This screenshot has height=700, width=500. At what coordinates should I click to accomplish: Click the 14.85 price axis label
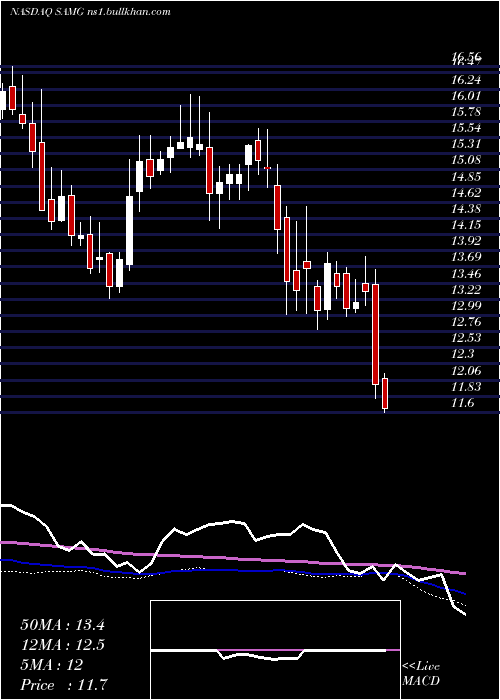point(467,177)
